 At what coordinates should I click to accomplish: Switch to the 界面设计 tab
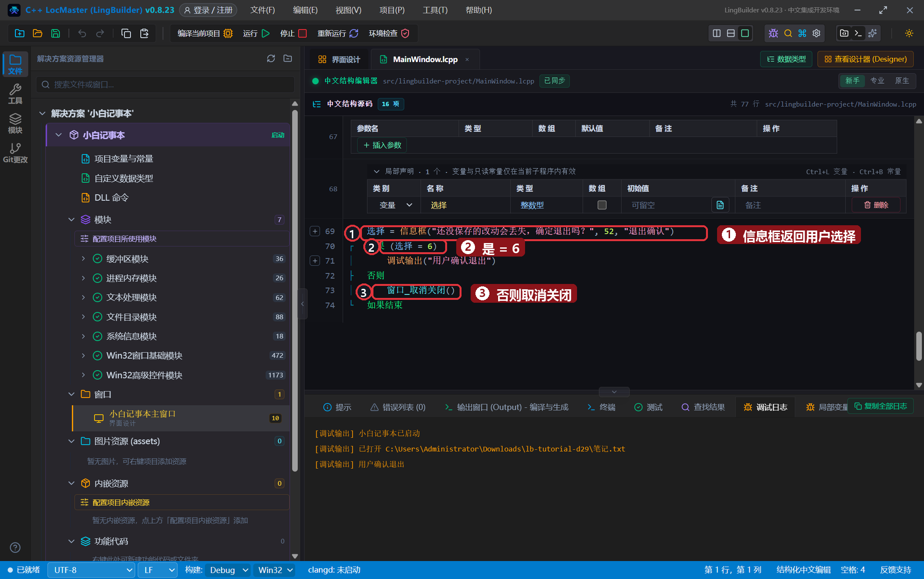[339, 59]
